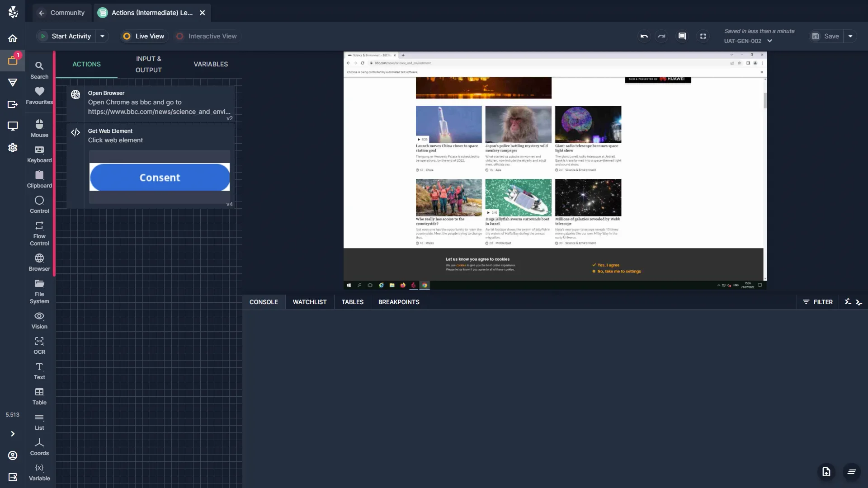Select the Clipboard actions category
Viewport: 868px width, 488px height.
[x=39, y=179]
